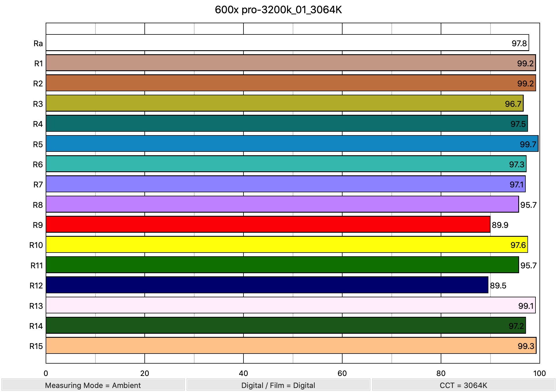Click the 100 mark on the x-axis

(x=540, y=374)
